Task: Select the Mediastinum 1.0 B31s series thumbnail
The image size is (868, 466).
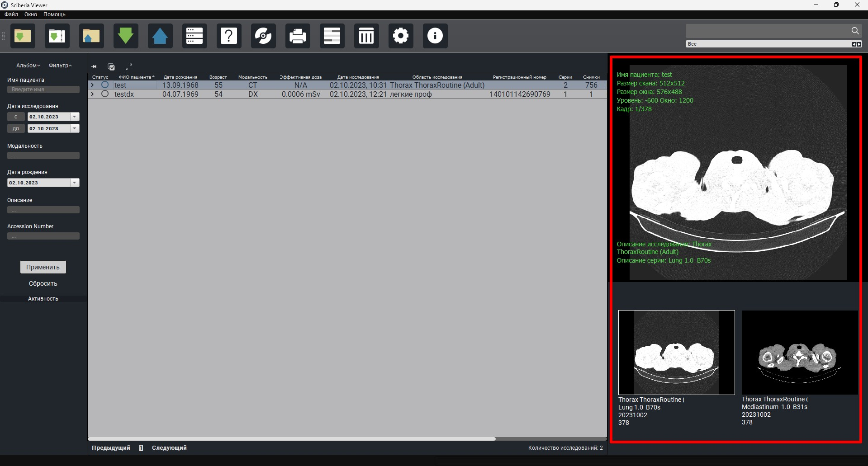Action: click(800, 353)
